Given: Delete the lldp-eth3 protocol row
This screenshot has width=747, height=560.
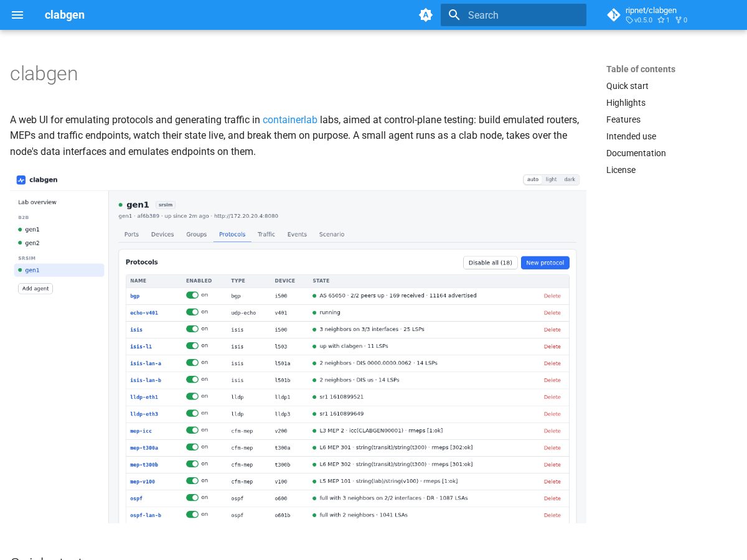Looking at the screenshot, I should coord(552,414).
